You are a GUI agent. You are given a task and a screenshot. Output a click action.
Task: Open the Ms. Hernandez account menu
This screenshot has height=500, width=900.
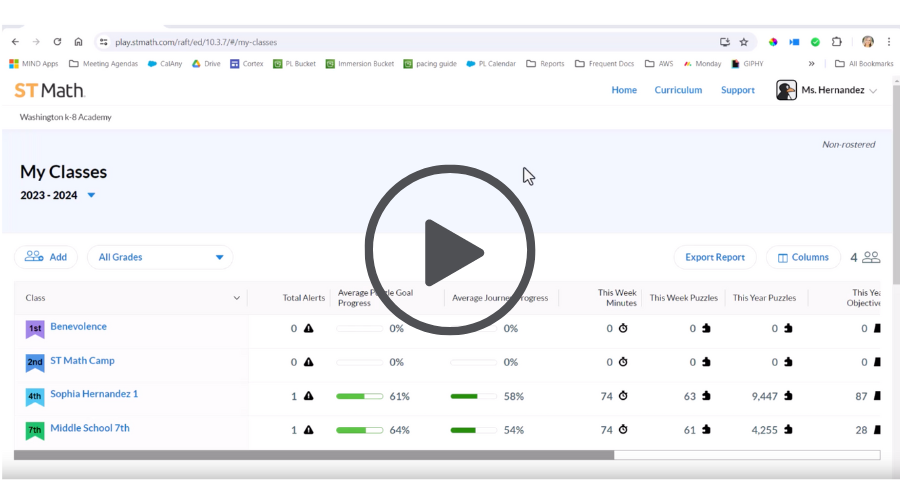click(x=827, y=90)
